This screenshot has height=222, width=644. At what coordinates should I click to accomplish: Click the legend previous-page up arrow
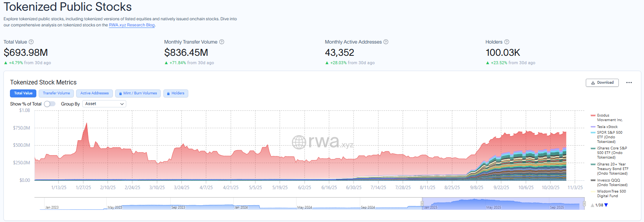pos(593,205)
